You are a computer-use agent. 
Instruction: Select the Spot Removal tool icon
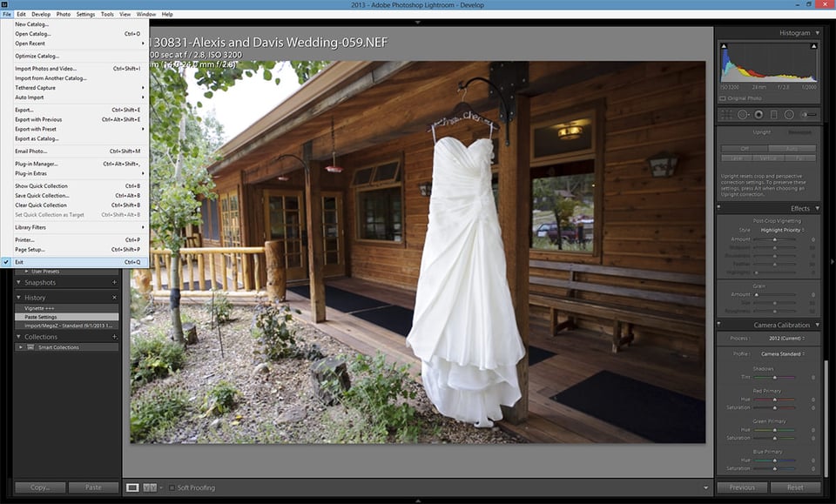(743, 115)
